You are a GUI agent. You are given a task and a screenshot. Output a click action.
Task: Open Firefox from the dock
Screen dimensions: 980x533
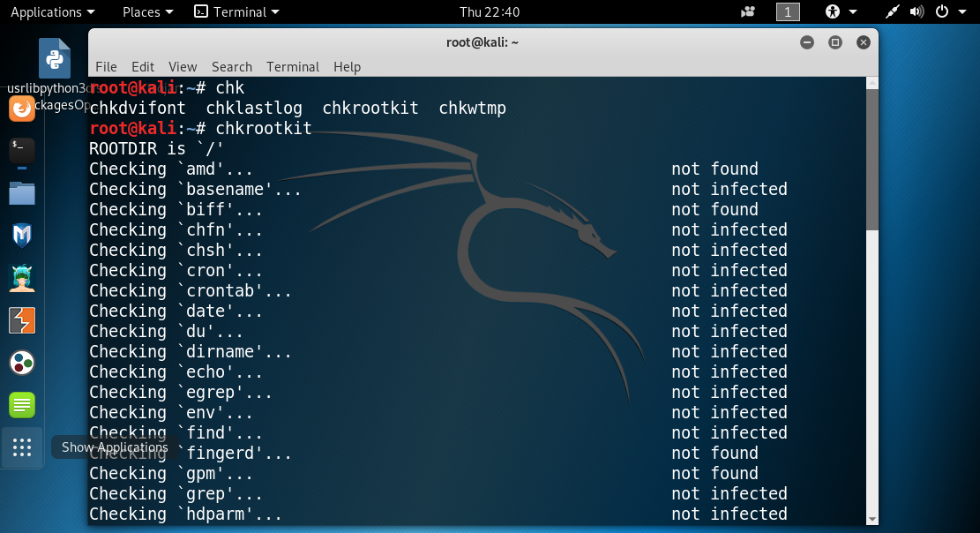point(22,109)
